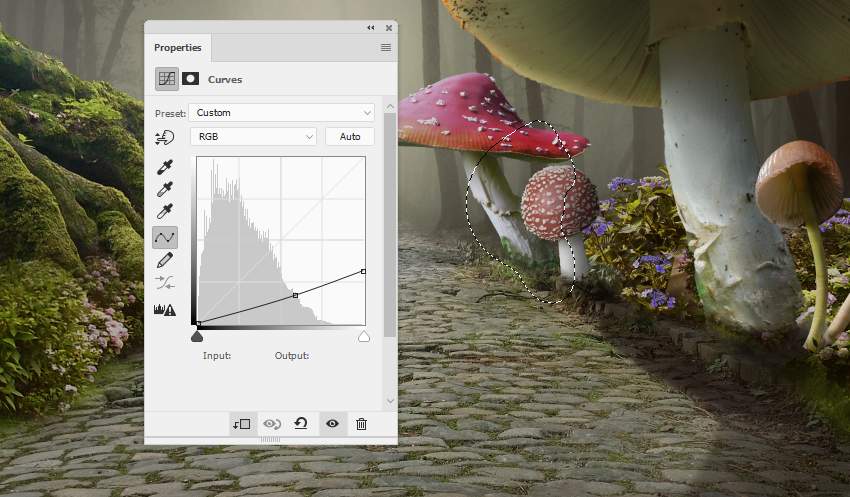
Task: Open the Preset Custom dropdown
Action: (x=281, y=113)
